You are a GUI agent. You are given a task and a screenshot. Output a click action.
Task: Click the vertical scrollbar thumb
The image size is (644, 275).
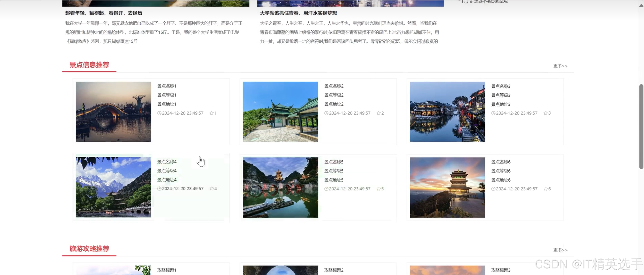(x=642, y=127)
